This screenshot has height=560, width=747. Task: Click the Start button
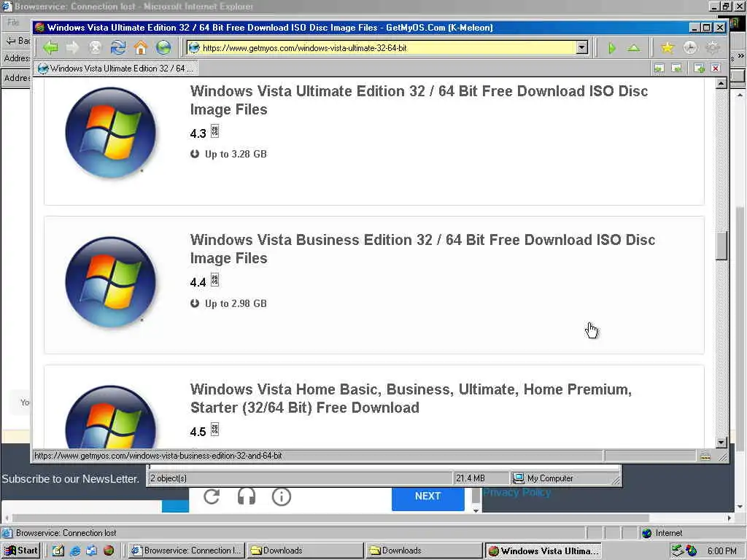[21, 551]
